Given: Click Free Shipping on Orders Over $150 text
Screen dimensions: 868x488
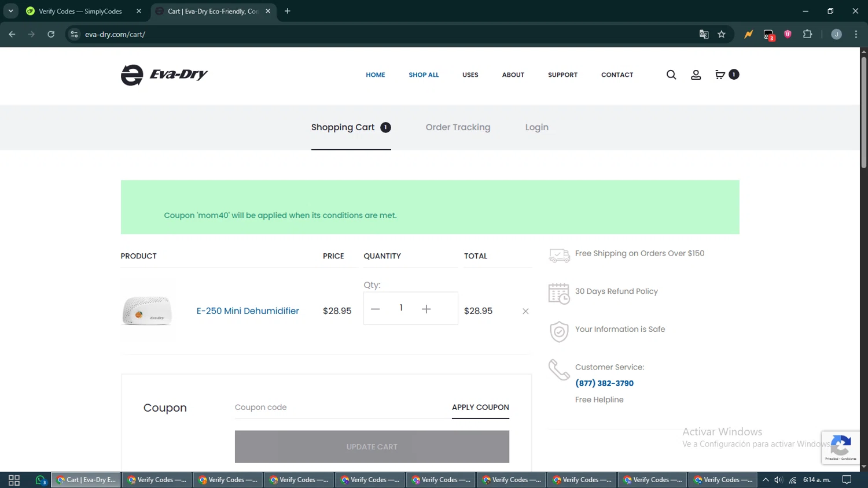Looking at the screenshot, I should pos(639,253).
